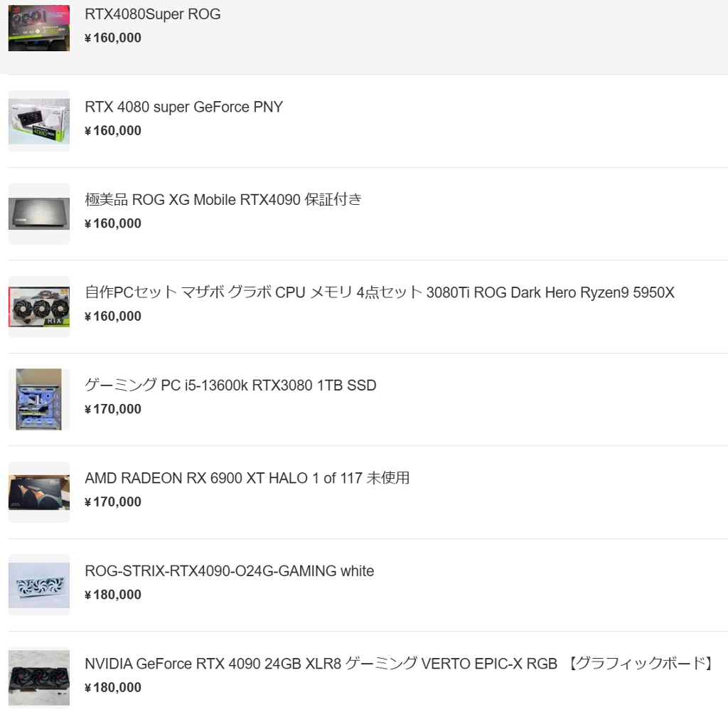Open the RTX4080Super ROG product thumbnail
728x722 pixels.
[39, 28]
